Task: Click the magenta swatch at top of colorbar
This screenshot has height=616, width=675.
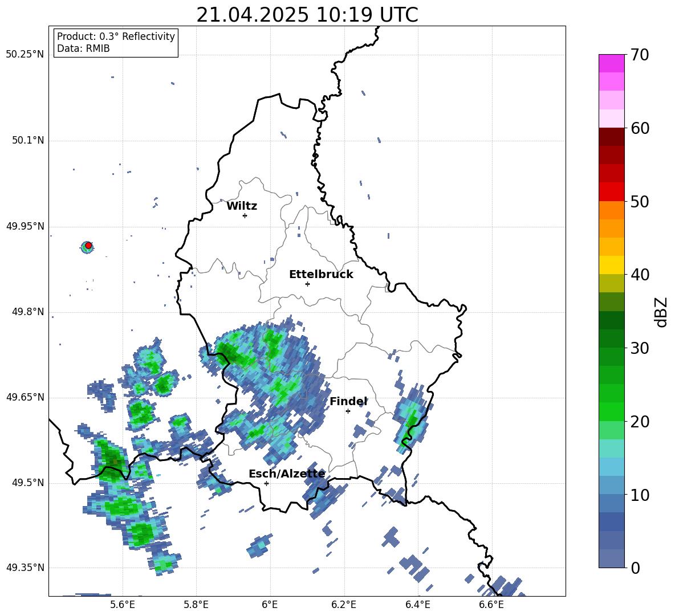Action: pyautogui.click(x=611, y=63)
